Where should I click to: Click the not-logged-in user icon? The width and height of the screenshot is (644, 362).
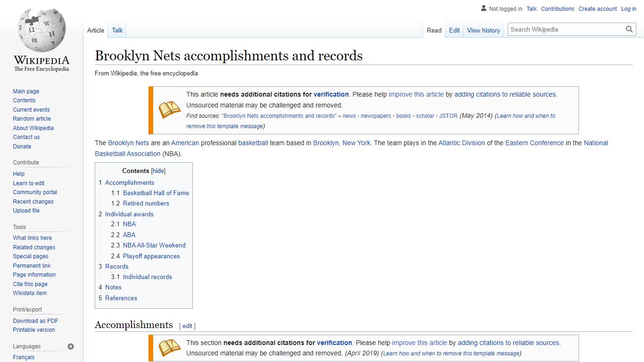483,8
